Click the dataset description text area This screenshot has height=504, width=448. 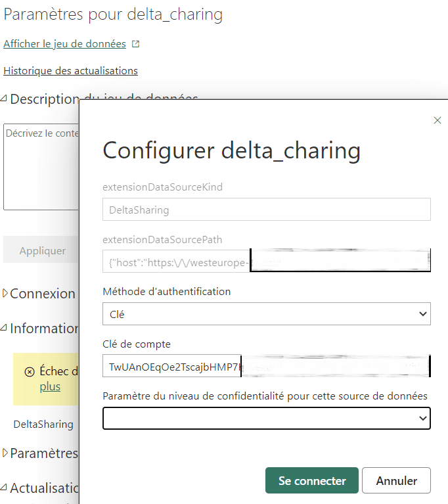[41, 166]
